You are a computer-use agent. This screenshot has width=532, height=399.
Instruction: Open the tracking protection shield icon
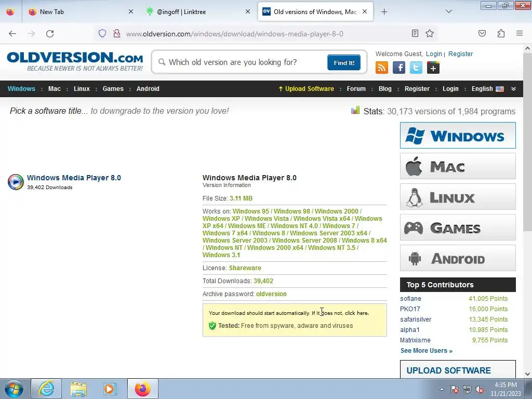pos(102,34)
